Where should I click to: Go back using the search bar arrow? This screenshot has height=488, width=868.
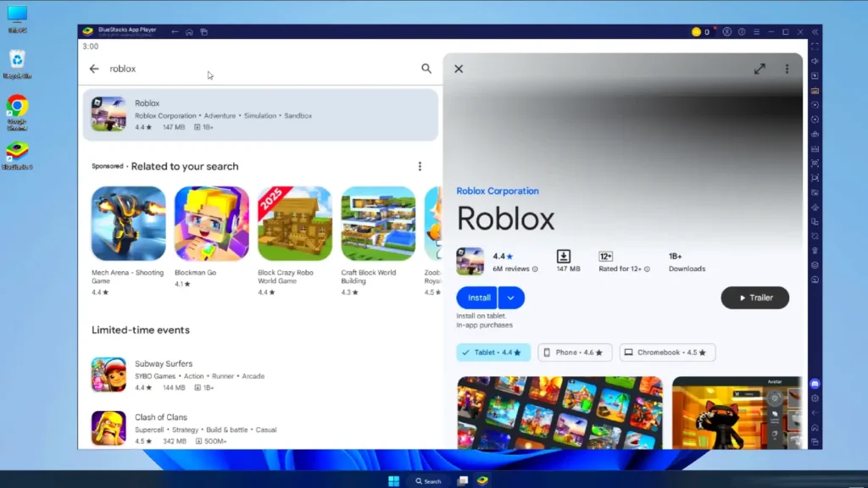coord(94,69)
